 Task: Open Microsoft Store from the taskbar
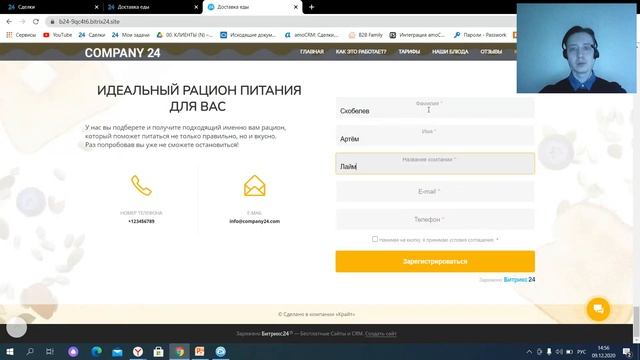coord(159,351)
